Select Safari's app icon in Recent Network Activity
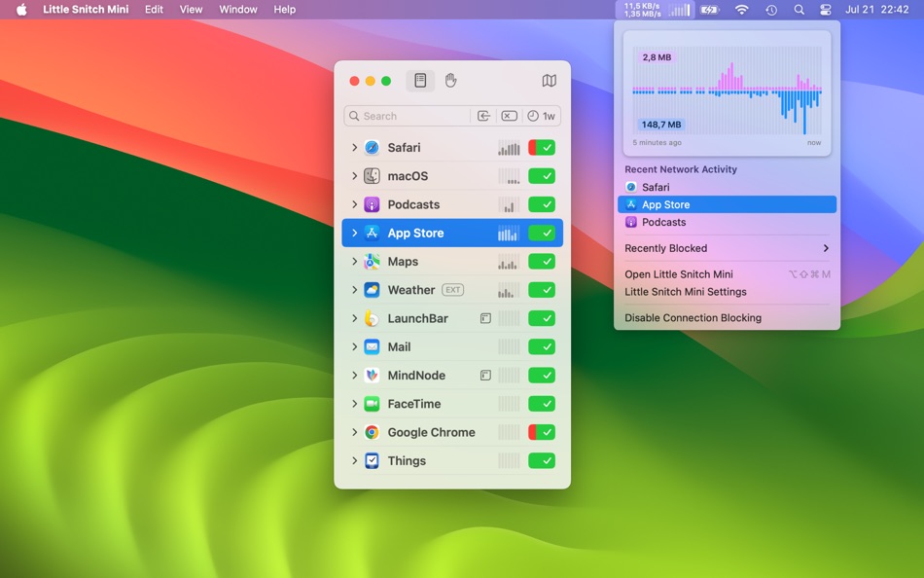Viewport: 924px width, 578px height. click(x=633, y=187)
